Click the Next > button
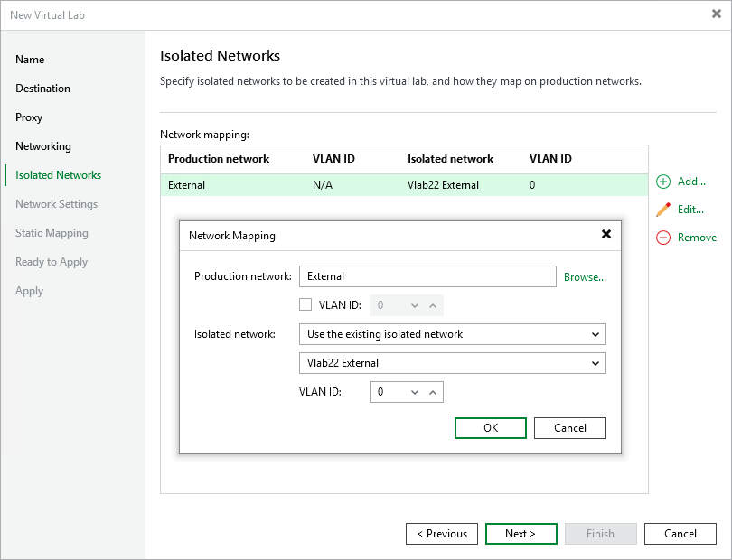Image resolution: width=732 pixels, height=560 pixels. 521,534
